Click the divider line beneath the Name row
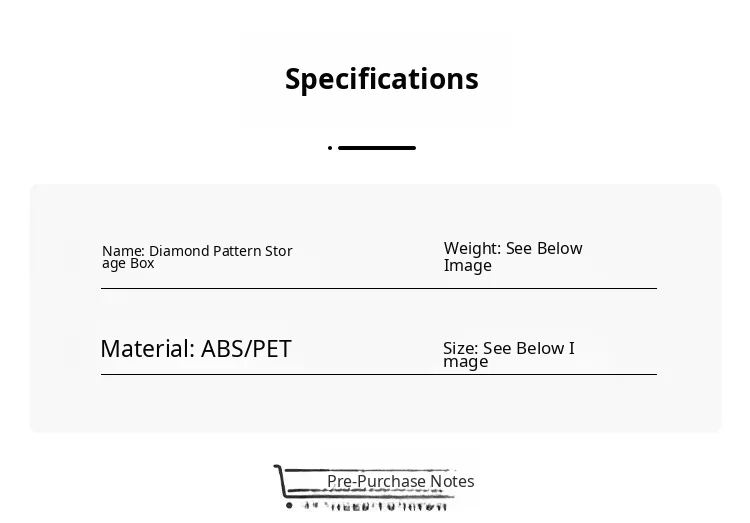 pyautogui.click(x=379, y=289)
